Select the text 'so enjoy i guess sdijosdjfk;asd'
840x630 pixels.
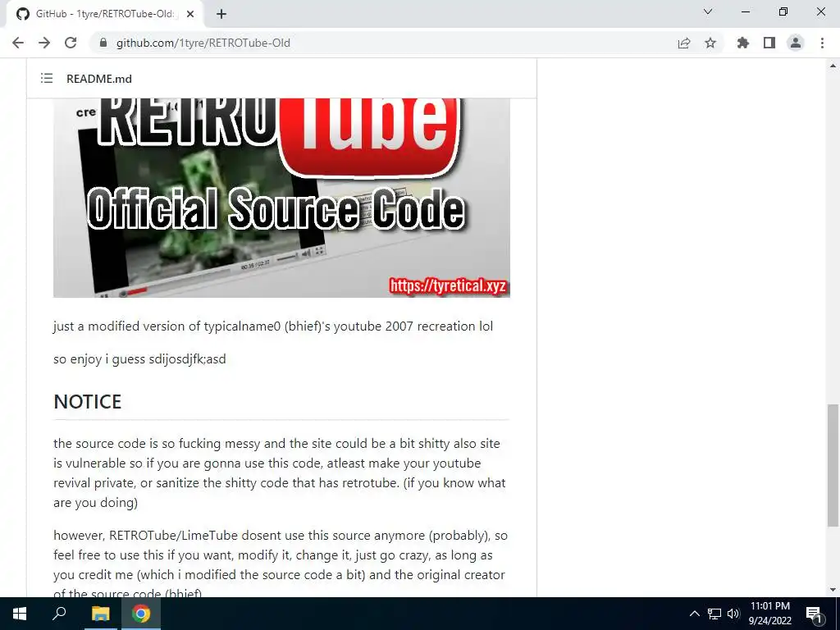click(139, 359)
